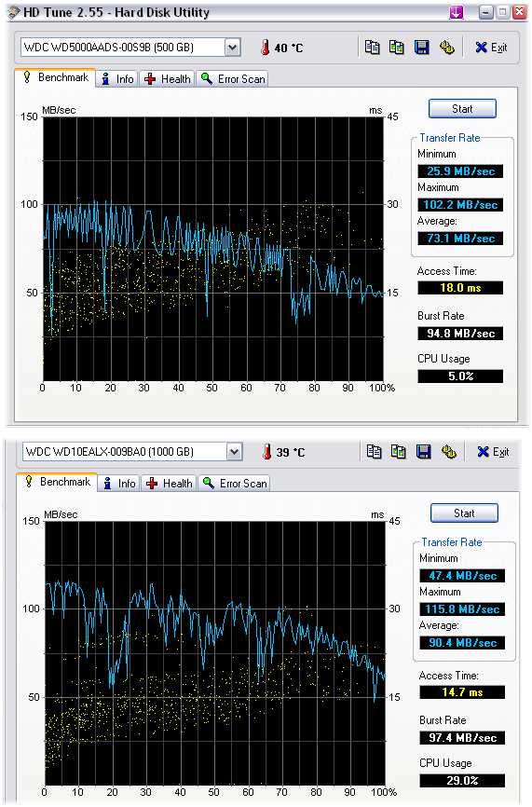Copy text info icon in bottom window
This screenshot has width=532, height=807.
pyautogui.click(x=374, y=452)
